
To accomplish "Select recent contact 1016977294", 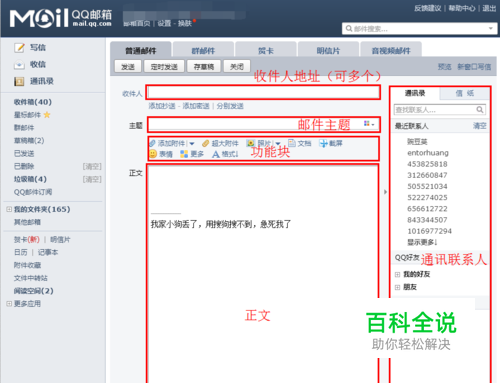I will click(429, 231).
